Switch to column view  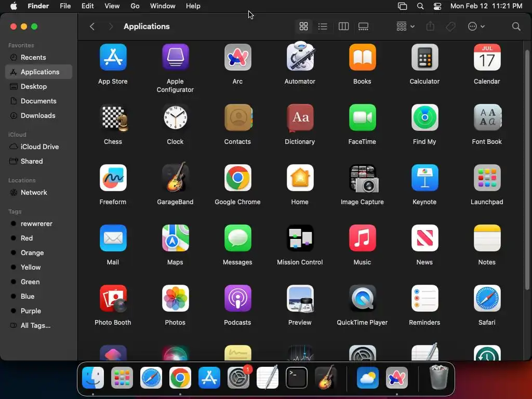[343, 26]
